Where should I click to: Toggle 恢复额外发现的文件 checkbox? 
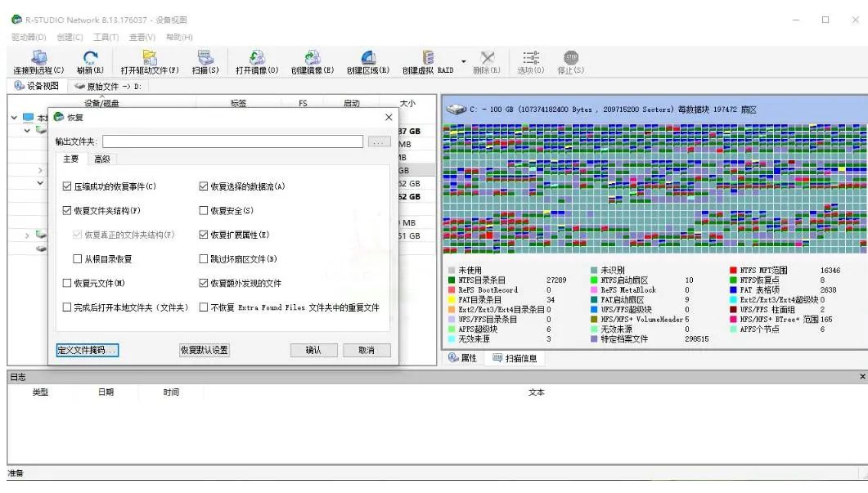click(x=203, y=283)
